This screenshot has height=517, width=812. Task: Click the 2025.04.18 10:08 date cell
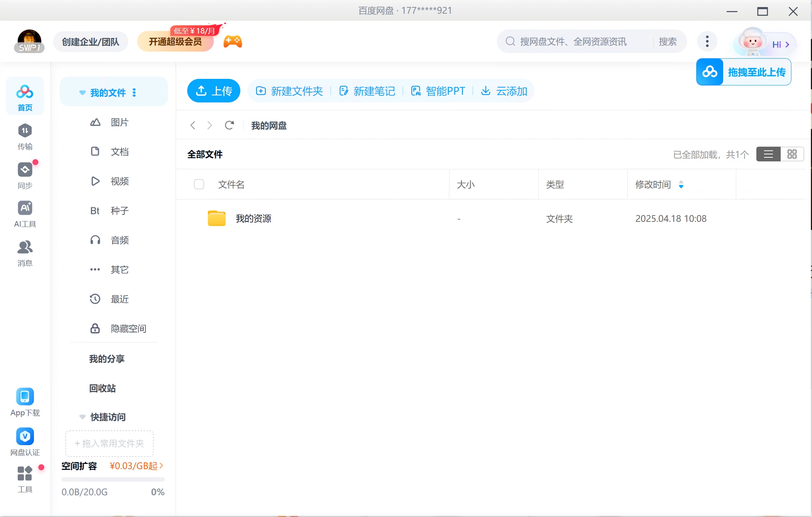pos(671,219)
